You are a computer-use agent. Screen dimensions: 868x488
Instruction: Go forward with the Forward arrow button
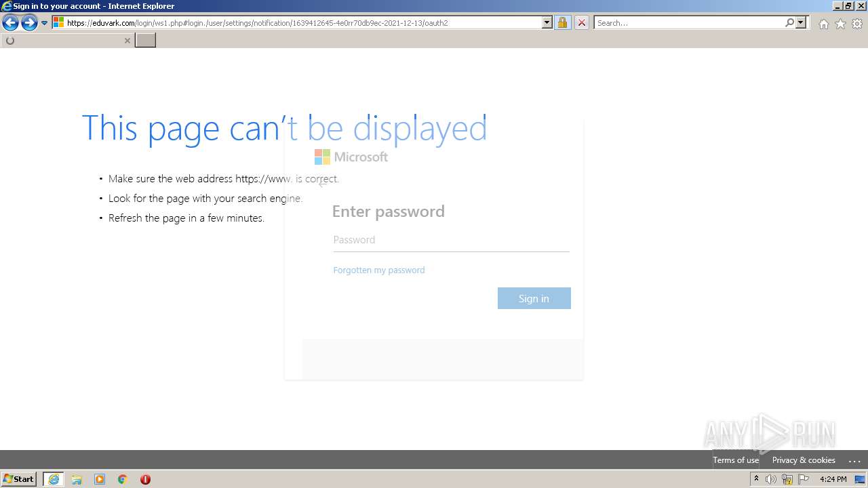point(29,23)
